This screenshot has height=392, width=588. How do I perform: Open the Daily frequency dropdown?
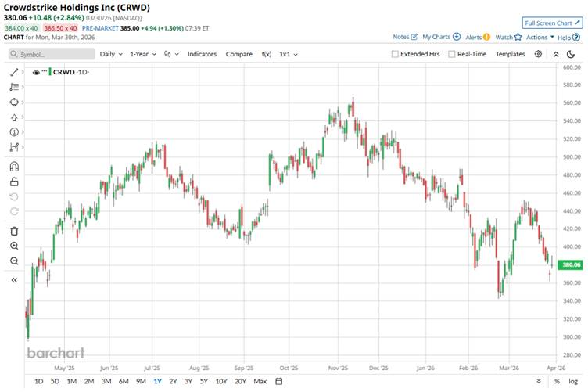pyautogui.click(x=111, y=54)
